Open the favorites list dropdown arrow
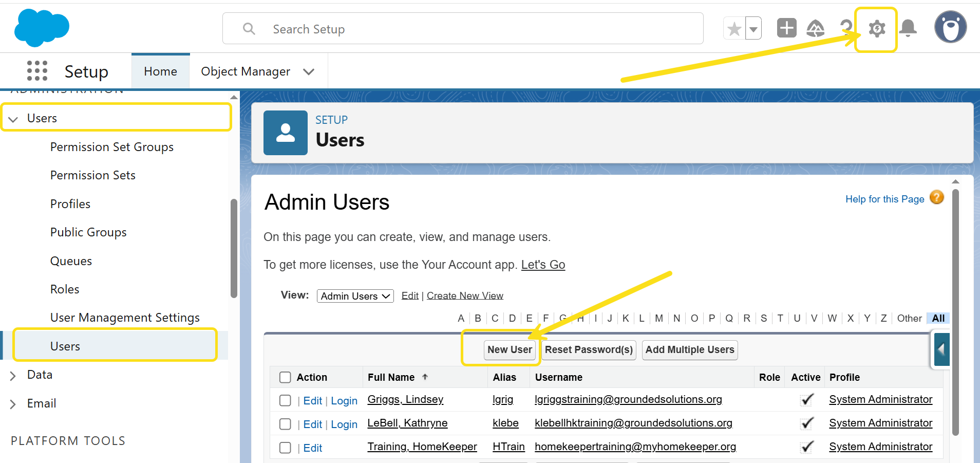 click(x=753, y=29)
